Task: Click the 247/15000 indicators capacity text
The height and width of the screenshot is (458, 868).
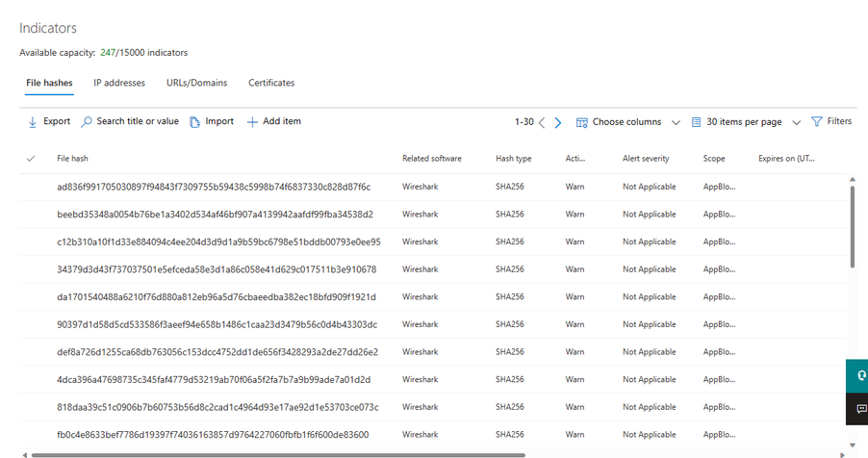Action: coord(144,53)
